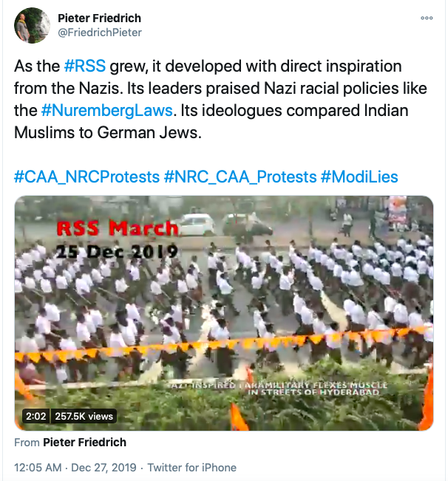
Task: Open the "Twitter for iPhone" source link
Action: (x=192, y=468)
